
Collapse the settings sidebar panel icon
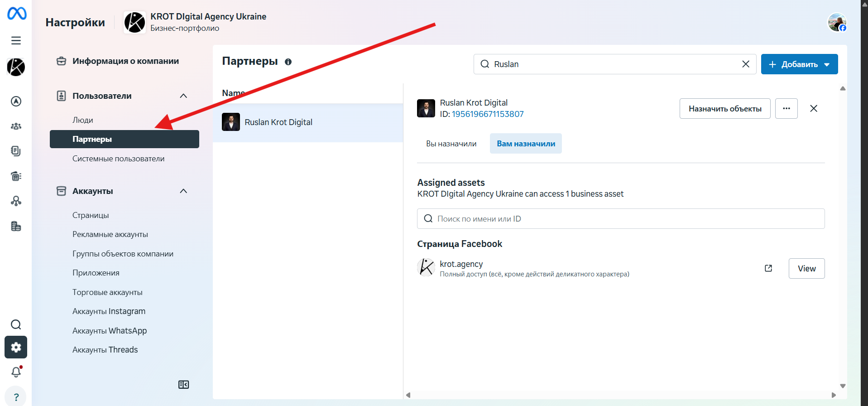point(183,385)
